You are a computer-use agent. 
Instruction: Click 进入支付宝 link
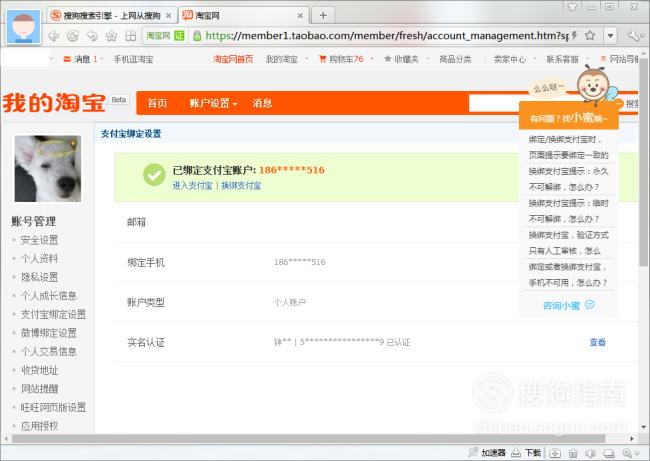[x=192, y=186]
